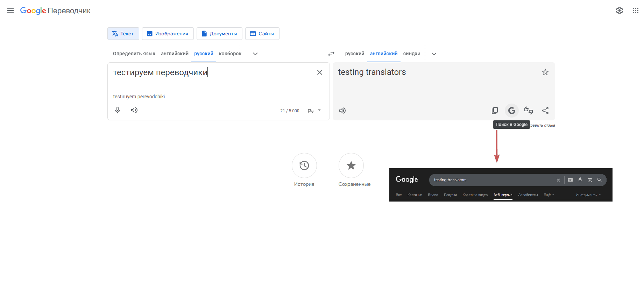The width and height of the screenshot is (644, 289).
Task: Switch to Сайты translation mode
Action: click(262, 34)
